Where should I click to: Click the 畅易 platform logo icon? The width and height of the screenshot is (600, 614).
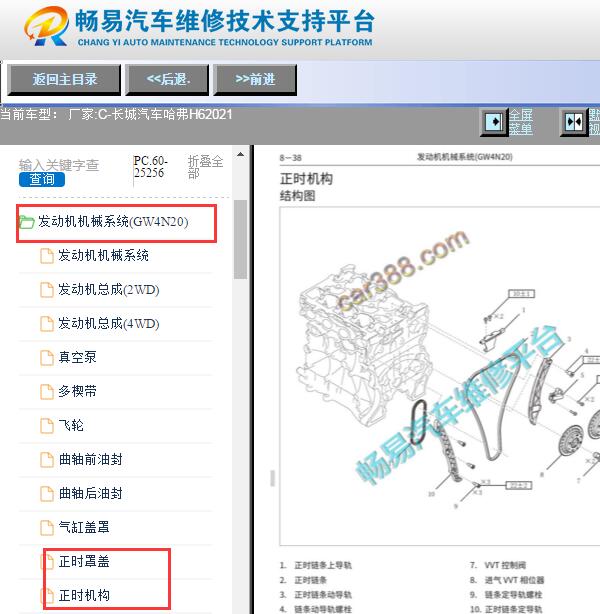click(x=47, y=26)
